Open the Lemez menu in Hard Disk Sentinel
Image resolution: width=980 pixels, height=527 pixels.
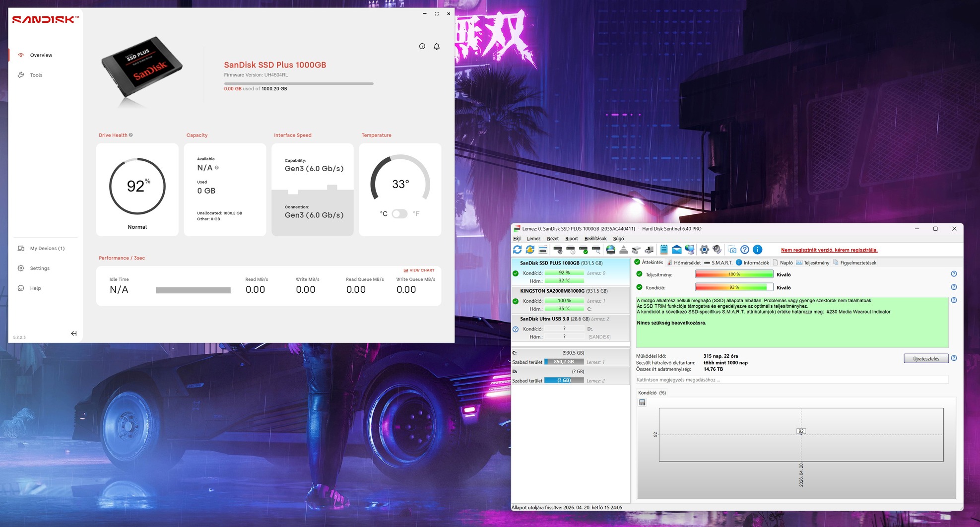[534, 239]
